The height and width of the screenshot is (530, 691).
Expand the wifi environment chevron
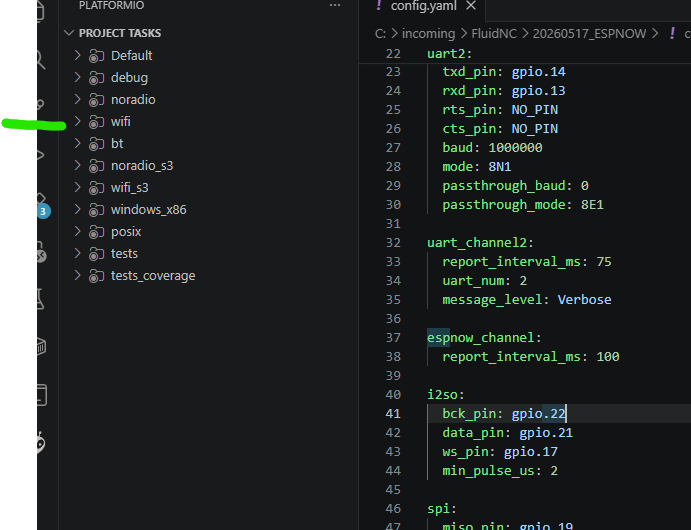78,121
